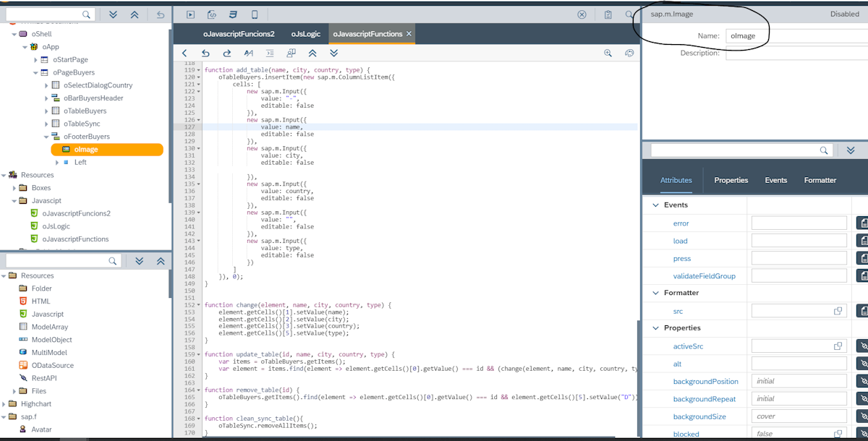Collapse the Properties section in attributes

(655, 328)
